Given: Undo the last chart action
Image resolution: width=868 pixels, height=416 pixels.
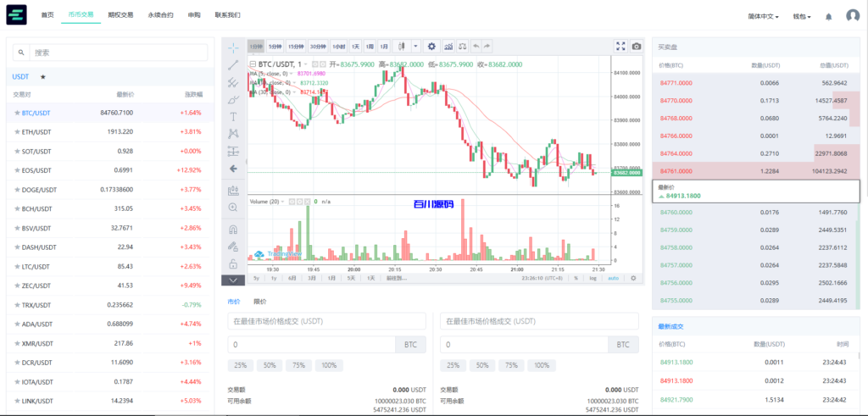Looking at the screenshot, I should 476,47.
